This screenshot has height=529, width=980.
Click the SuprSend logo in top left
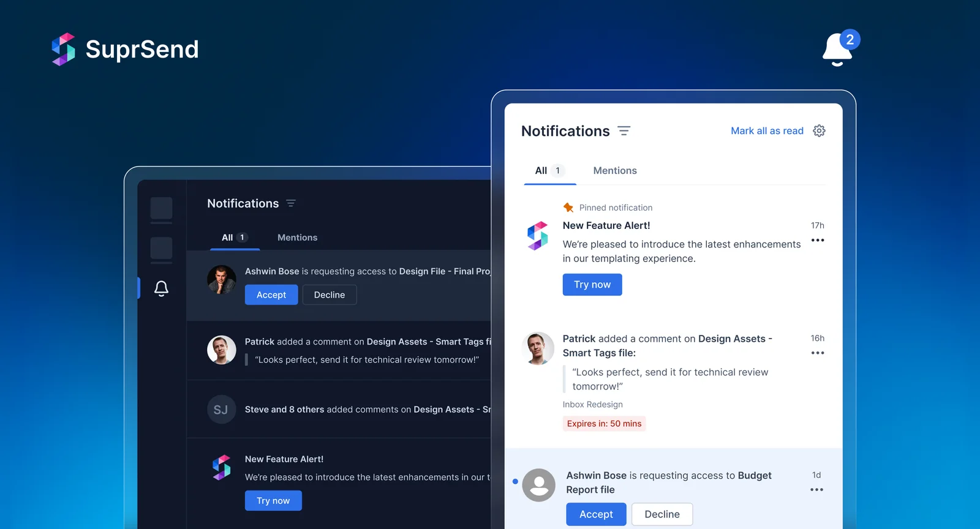point(125,49)
